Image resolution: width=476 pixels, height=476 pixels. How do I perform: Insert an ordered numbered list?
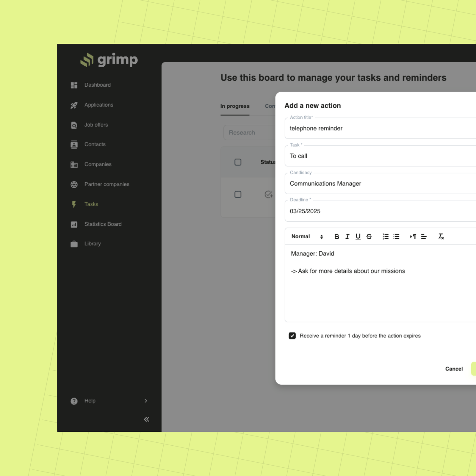(x=385, y=237)
